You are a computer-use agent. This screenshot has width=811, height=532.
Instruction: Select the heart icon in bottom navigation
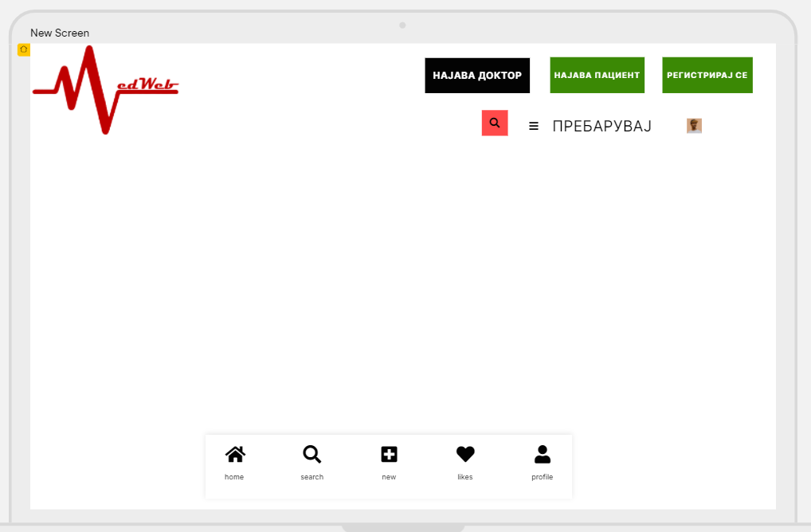click(x=465, y=455)
